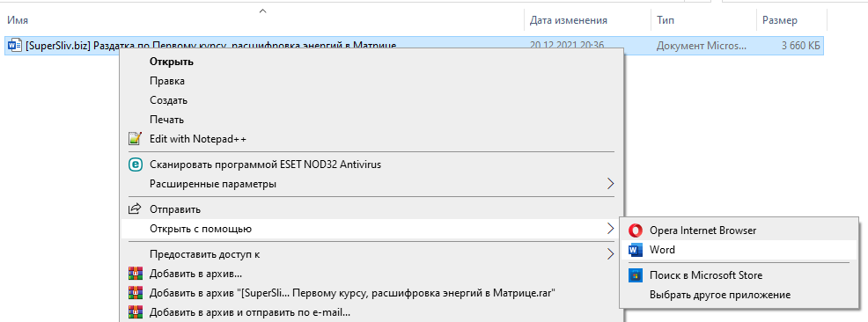Click the Notepad++ icon in context menu
This screenshot has width=868, height=322.
pos(135,138)
